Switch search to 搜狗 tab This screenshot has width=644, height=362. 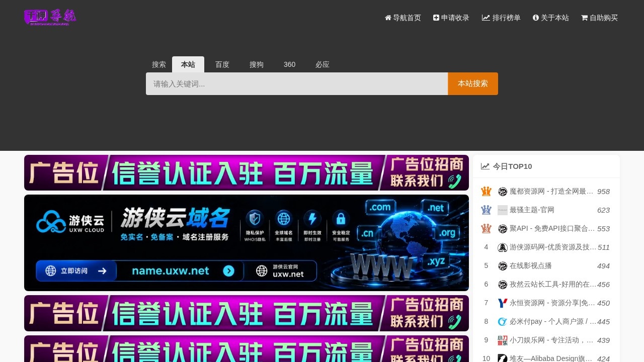(x=257, y=64)
